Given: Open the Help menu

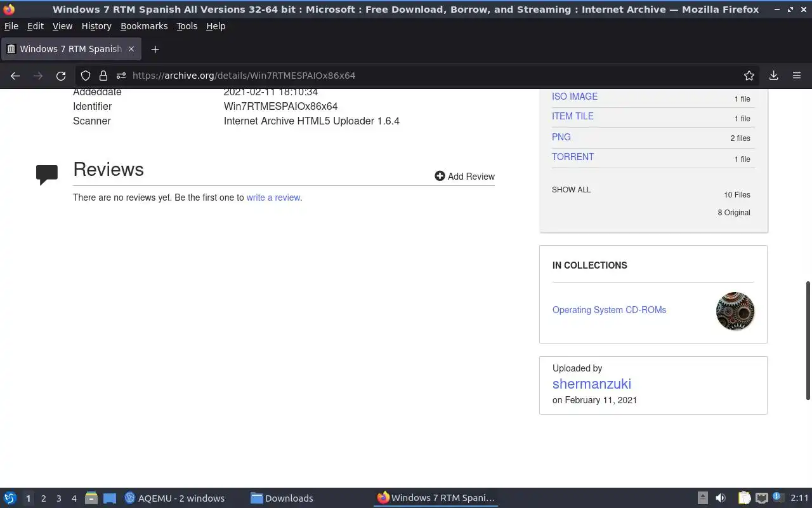Looking at the screenshot, I should tap(216, 26).
